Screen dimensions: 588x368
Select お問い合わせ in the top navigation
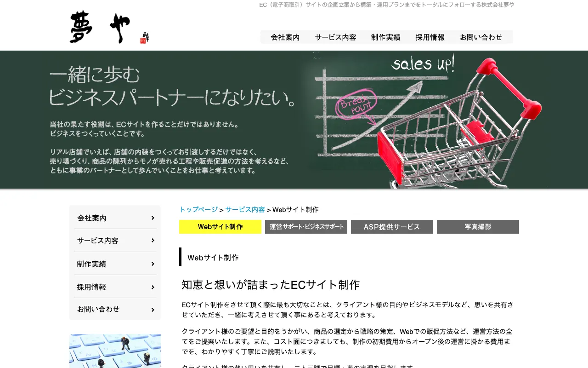pyautogui.click(x=481, y=37)
